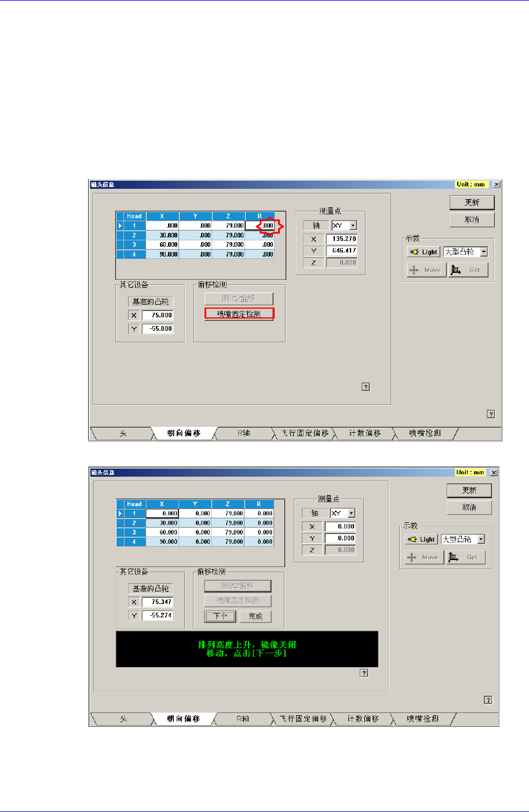Click the 完成 button in lower window
The width and height of the screenshot is (529, 812).
pos(256,616)
